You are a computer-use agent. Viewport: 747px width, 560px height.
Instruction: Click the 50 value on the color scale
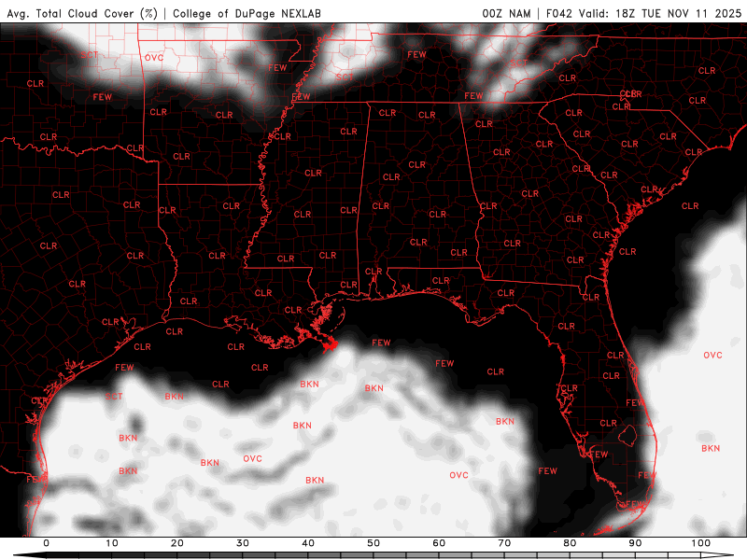[x=373, y=543]
